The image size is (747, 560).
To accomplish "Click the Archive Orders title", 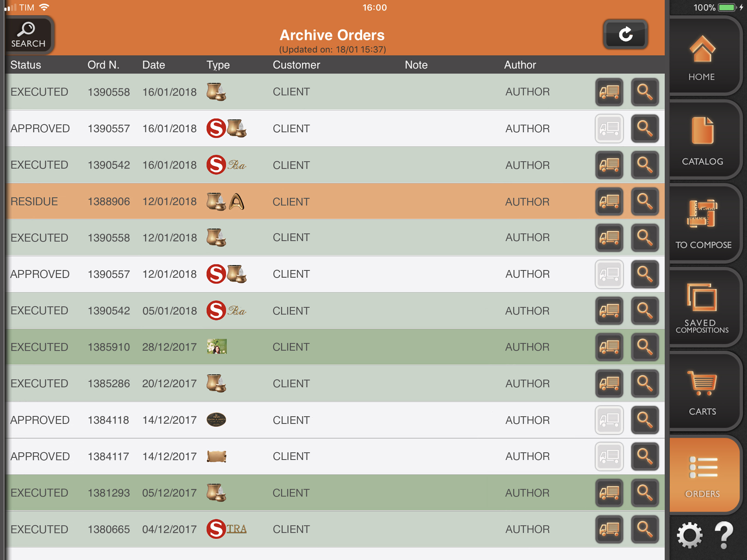I will pos(332,35).
